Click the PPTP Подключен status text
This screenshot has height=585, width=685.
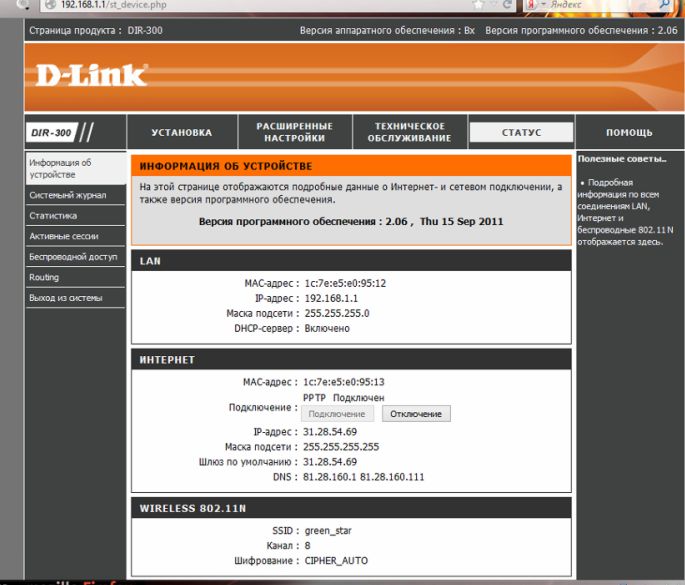[343, 398]
